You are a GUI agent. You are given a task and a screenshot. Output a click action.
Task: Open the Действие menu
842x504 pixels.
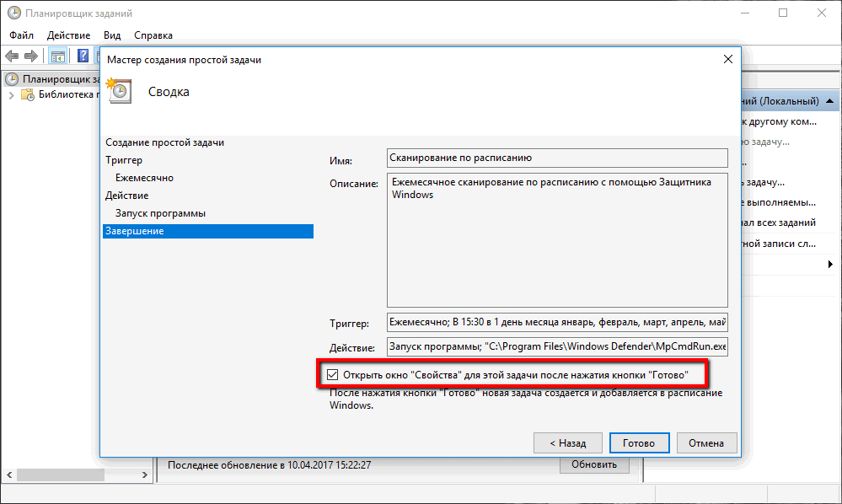pos(69,35)
